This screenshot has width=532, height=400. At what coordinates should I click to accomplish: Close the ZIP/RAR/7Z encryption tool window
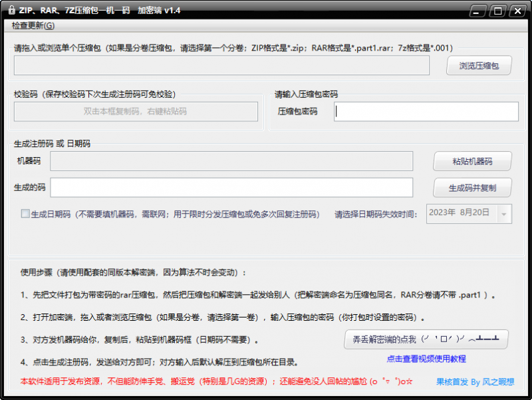coord(517,11)
